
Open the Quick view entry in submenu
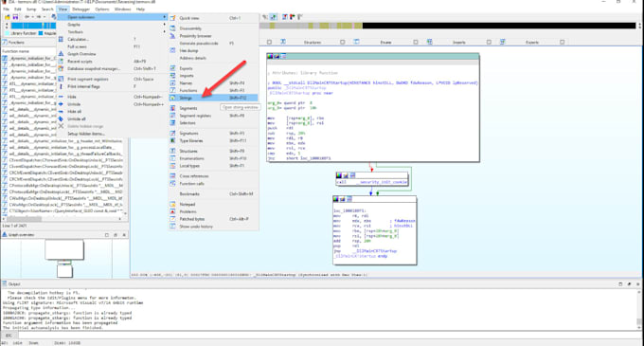pyautogui.click(x=213, y=18)
